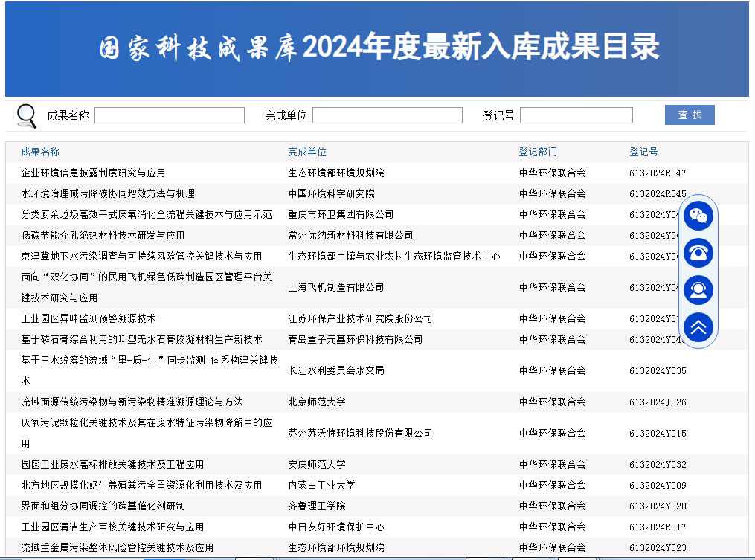
Task: Click the magnifying glass search icon
Action: (x=27, y=115)
